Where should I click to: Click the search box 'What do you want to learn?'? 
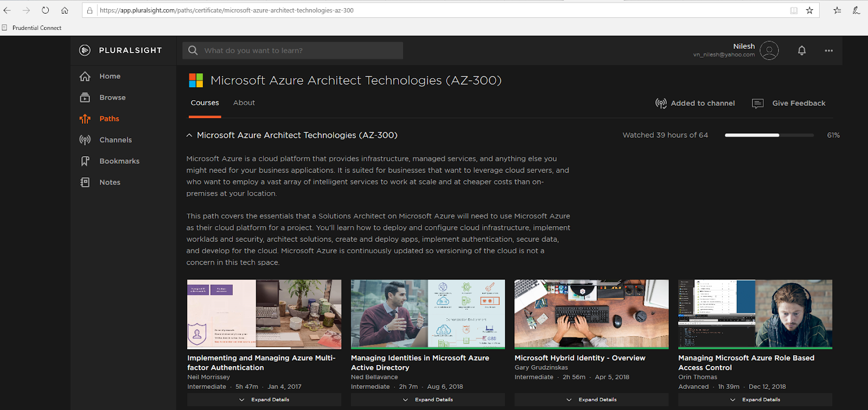pyautogui.click(x=293, y=50)
